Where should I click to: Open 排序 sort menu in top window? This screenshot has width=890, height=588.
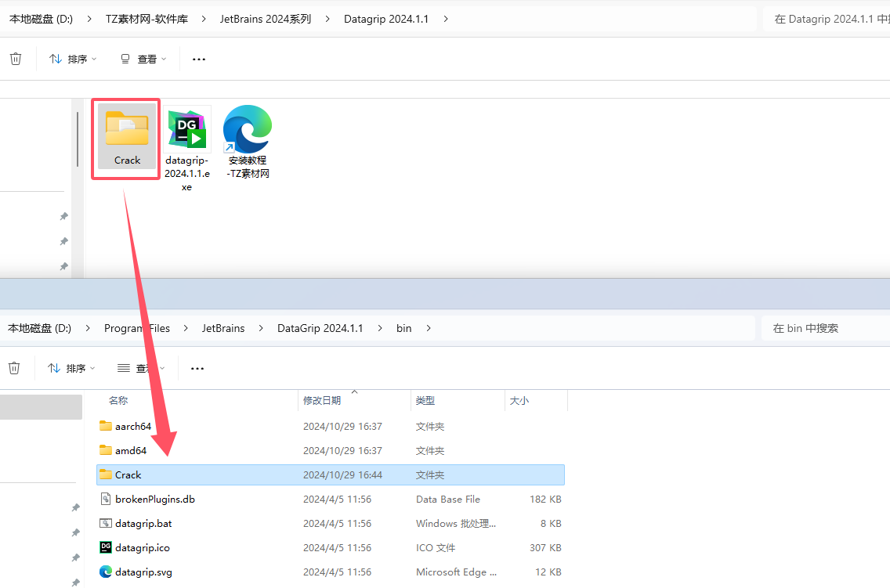click(73, 59)
